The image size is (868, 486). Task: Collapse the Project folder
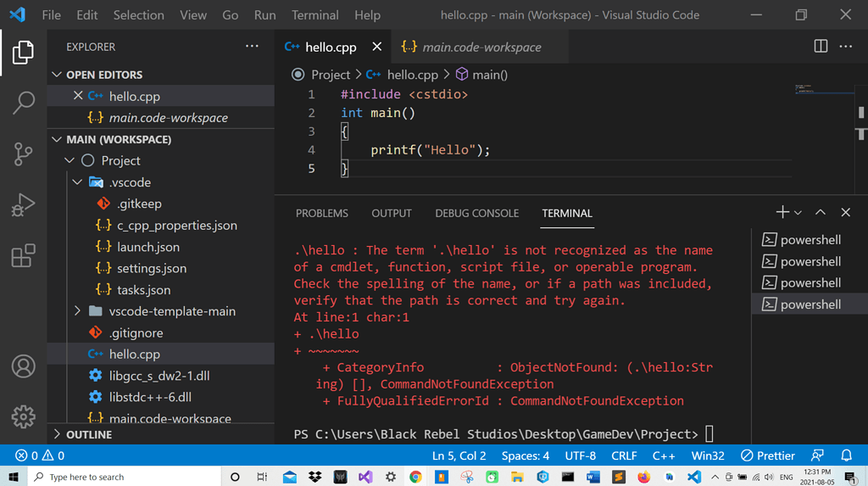[70, 160]
